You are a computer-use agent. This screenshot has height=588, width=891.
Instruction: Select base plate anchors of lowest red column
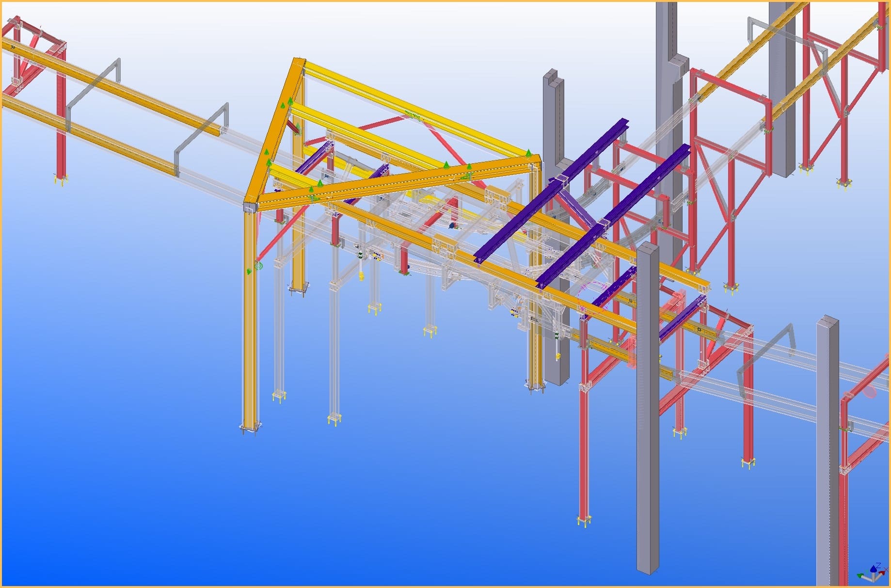[x=584, y=521]
